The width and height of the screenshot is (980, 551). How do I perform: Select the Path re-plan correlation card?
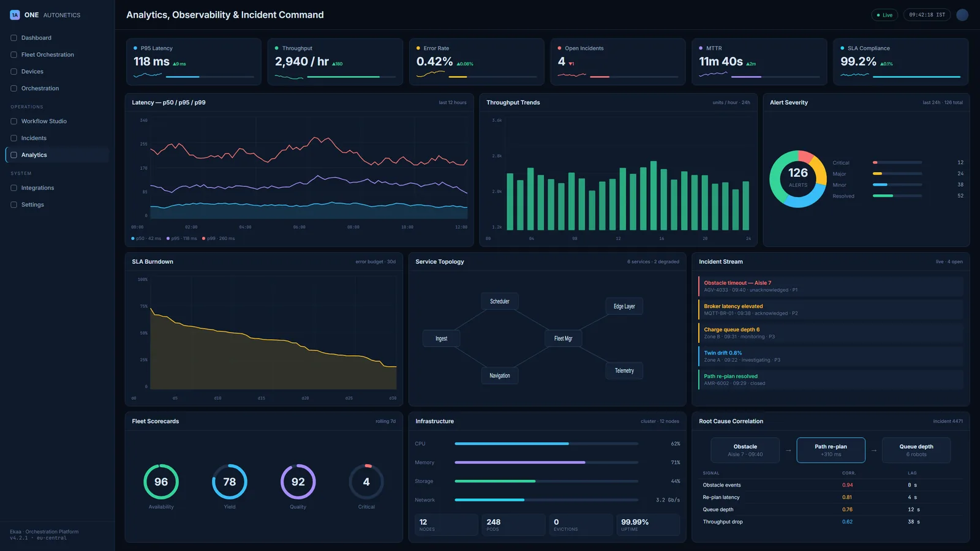831,450
